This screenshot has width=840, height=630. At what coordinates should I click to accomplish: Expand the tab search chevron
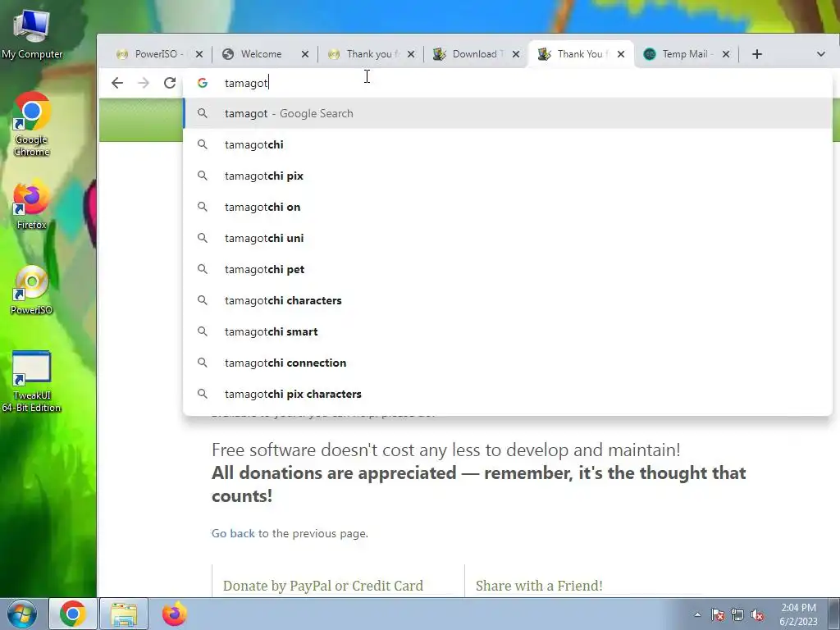[820, 54]
